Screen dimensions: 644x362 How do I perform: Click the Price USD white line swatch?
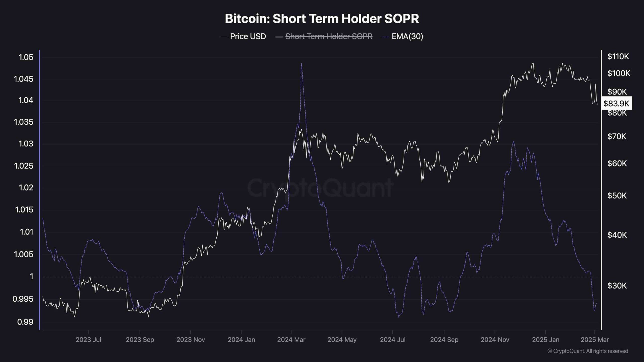pos(224,37)
